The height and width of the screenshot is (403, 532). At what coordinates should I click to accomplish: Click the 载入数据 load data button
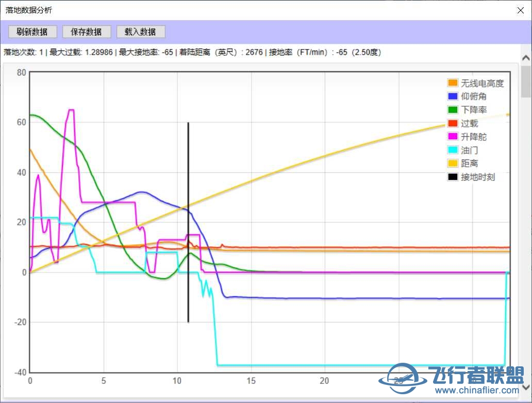[x=140, y=32]
